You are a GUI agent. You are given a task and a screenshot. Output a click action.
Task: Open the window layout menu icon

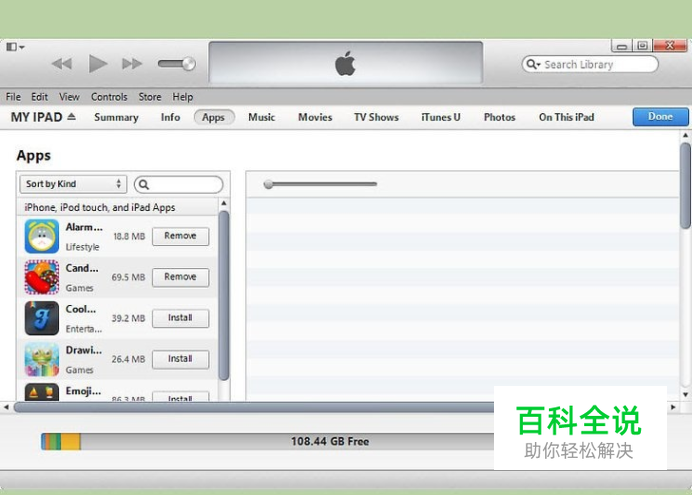(15, 47)
